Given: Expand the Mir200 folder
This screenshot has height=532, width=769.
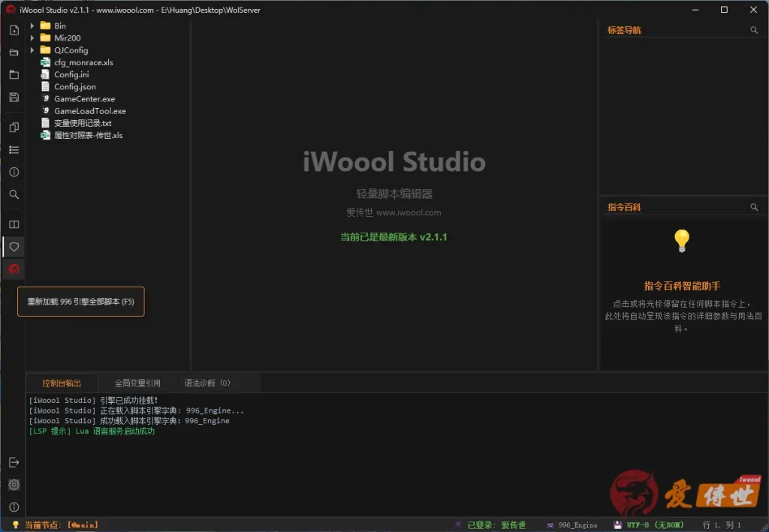Looking at the screenshot, I should (32, 38).
